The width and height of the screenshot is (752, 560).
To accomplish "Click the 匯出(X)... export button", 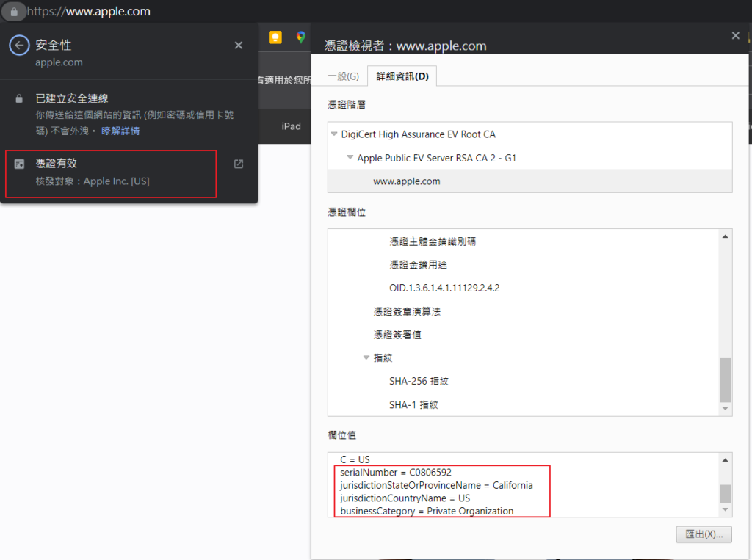I will (x=704, y=534).
